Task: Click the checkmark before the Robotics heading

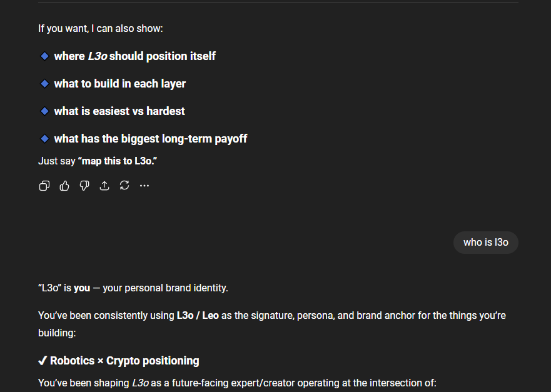Action: tap(43, 361)
